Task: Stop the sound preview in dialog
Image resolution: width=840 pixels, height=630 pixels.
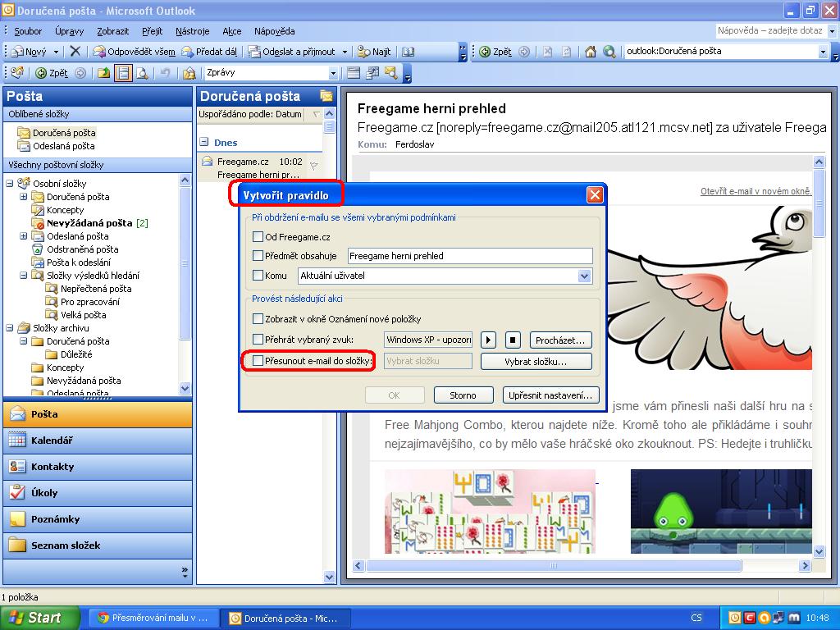Action: (513, 340)
